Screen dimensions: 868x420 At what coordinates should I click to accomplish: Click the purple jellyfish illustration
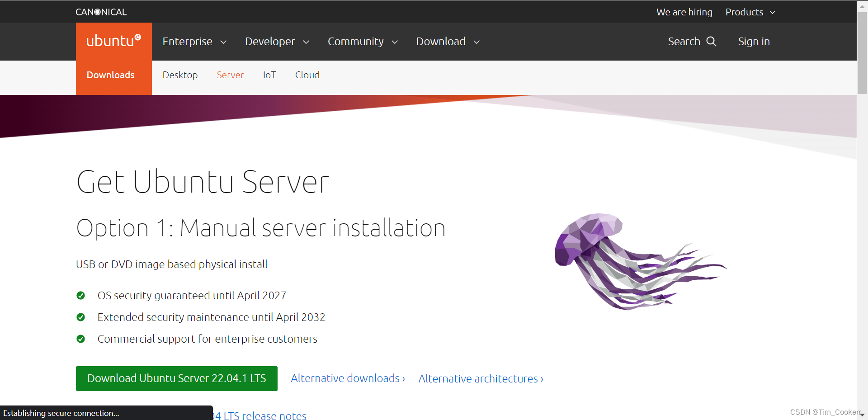tap(640, 261)
